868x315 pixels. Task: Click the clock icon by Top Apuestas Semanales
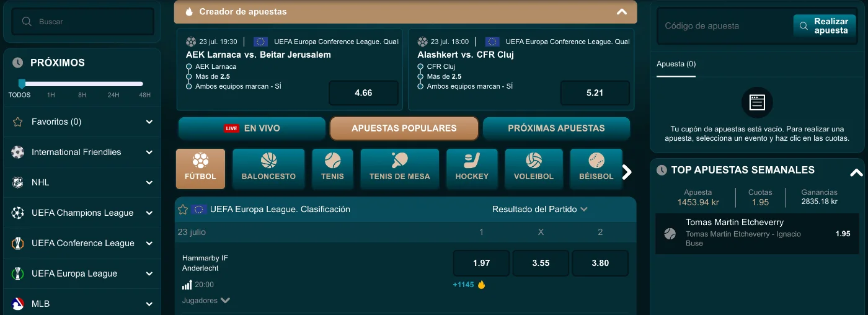(x=662, y=170)
